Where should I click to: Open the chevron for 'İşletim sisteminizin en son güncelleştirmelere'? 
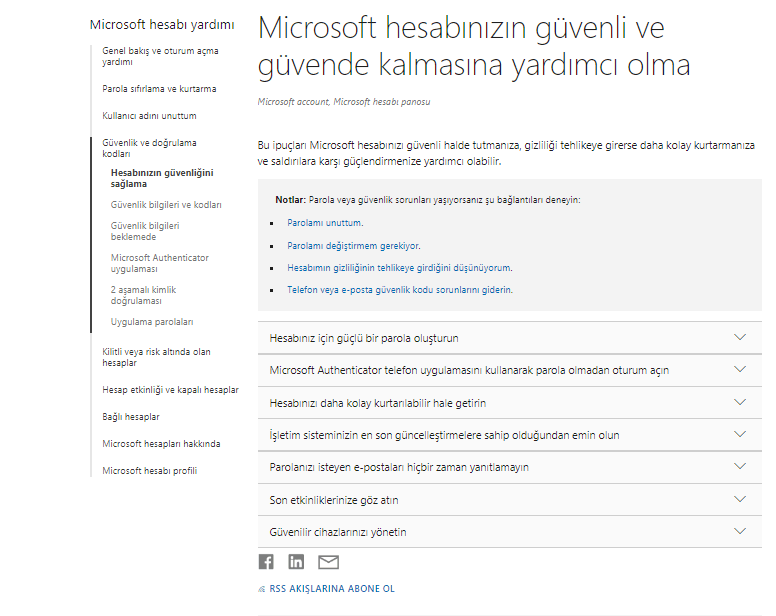[740, 434]
